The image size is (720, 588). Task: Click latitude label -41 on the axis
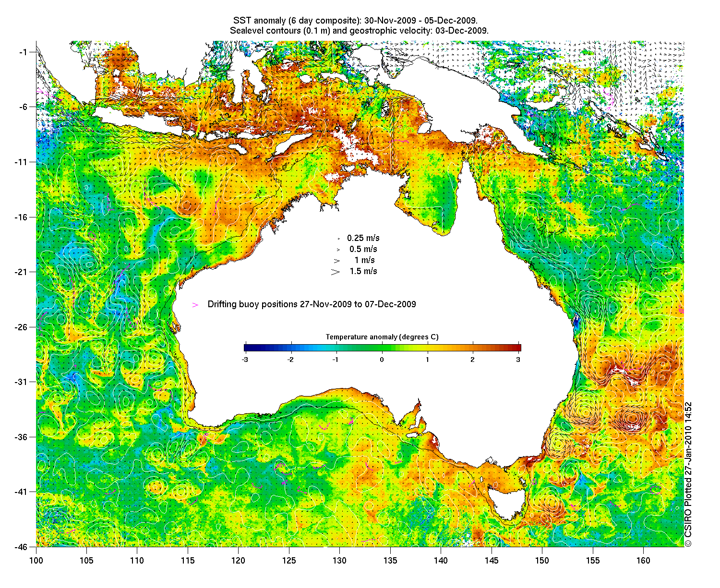(22, 492)
